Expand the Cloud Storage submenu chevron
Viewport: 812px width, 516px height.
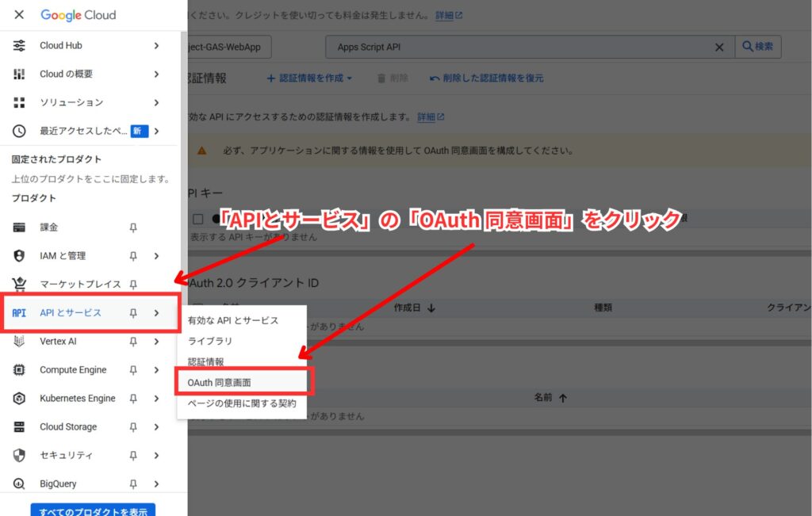pyautogui.click(x=156, y=426)
